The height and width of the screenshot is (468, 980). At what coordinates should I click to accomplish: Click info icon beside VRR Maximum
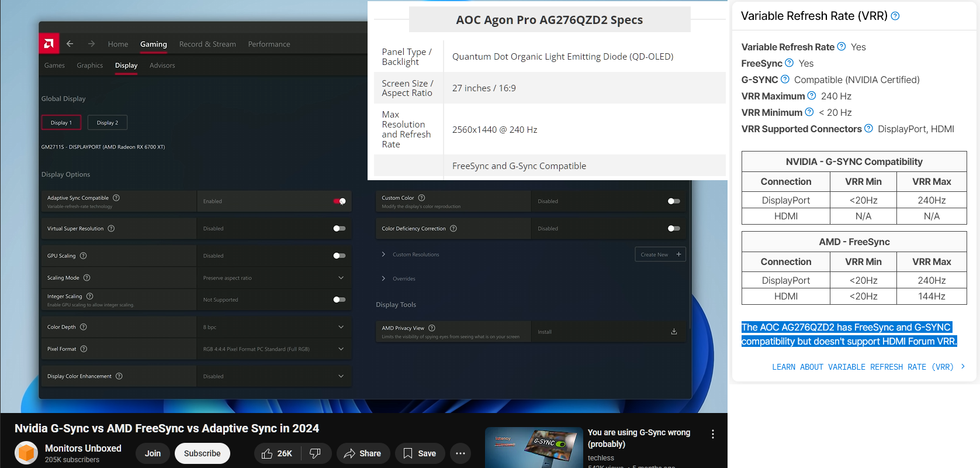(812, 95)
